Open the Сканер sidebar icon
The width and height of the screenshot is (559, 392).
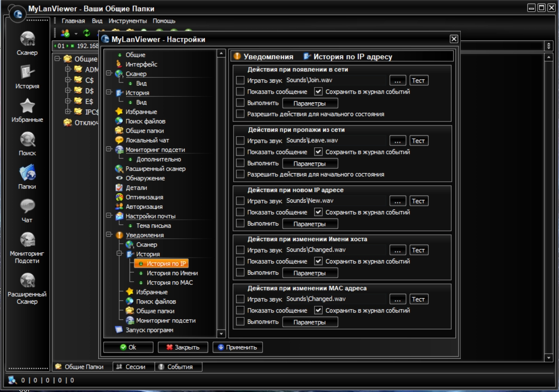pyautogui.click(x=27, y=43)
